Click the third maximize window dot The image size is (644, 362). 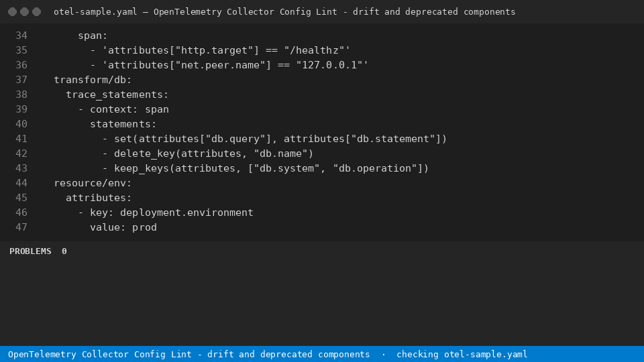[x=36, y=12]
